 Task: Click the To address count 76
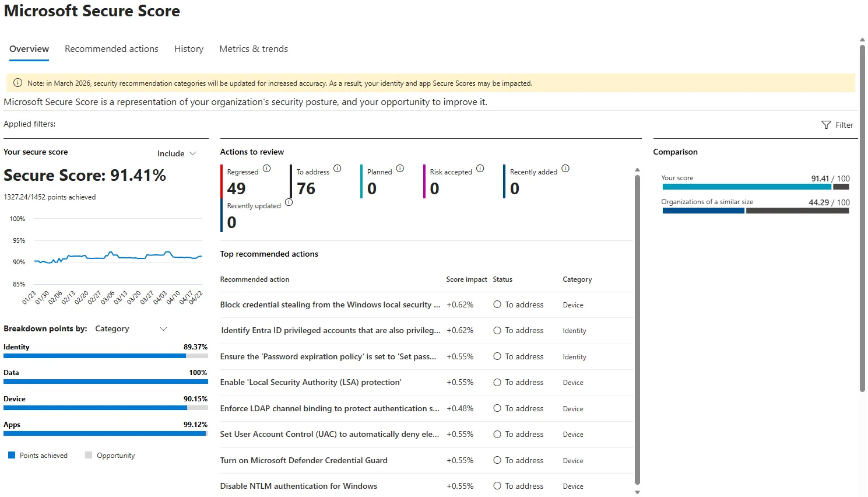click(306, 188)
